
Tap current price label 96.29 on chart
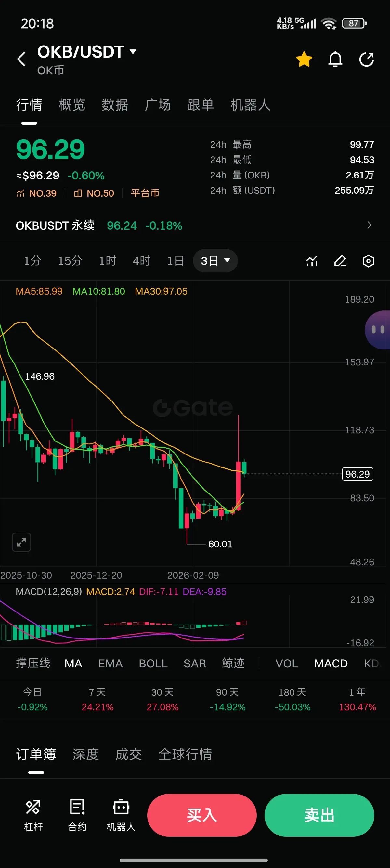[x=358, y=474]
